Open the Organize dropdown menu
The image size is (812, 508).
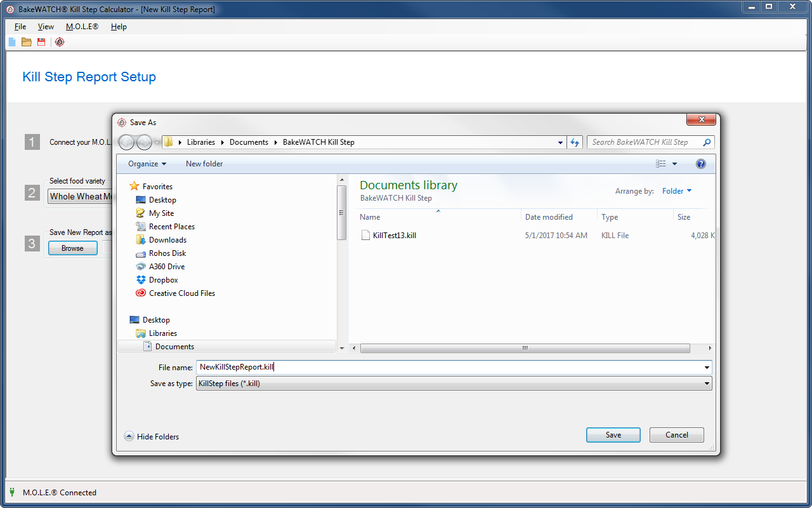coord(147,164)
